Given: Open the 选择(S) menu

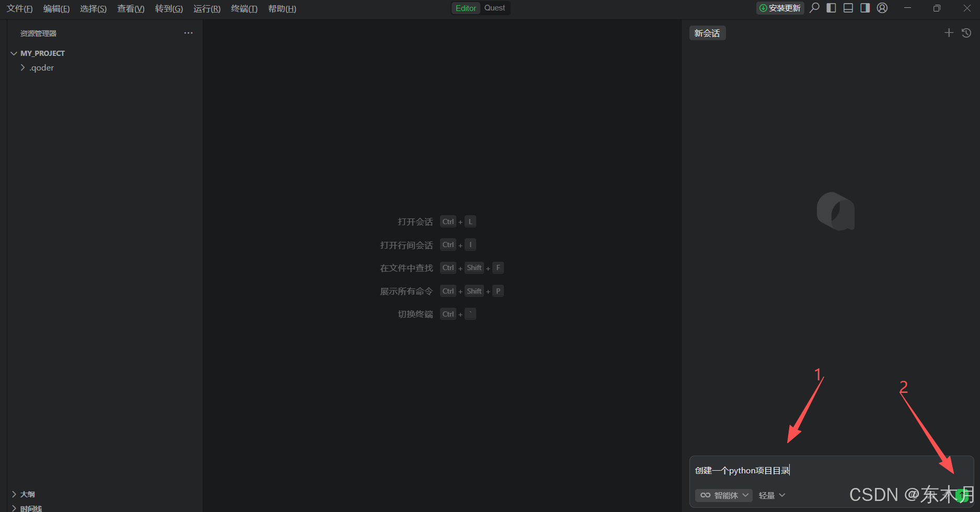Looking at the screenshot, I should (x=93, y=9).
